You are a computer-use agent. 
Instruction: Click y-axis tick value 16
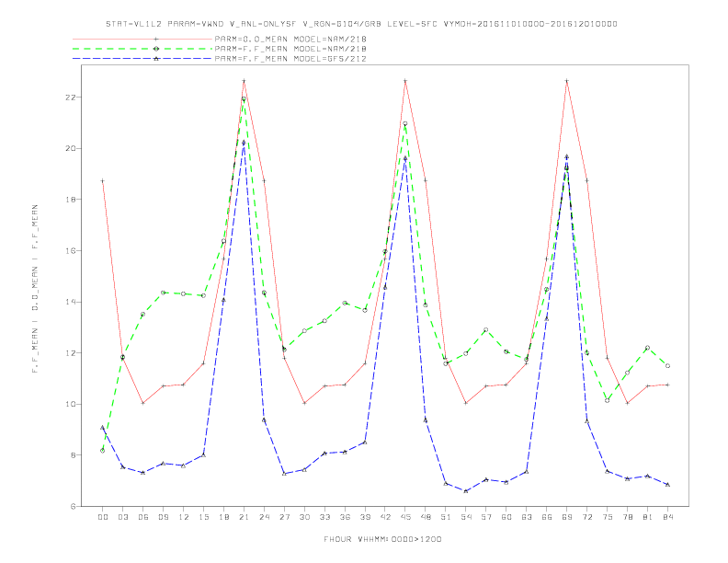click(x=70, y=251)
